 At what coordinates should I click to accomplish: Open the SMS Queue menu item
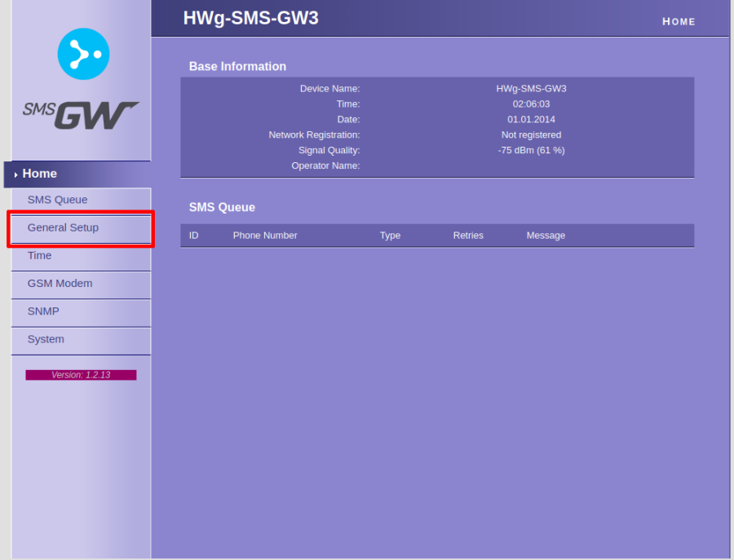(81, 200)
